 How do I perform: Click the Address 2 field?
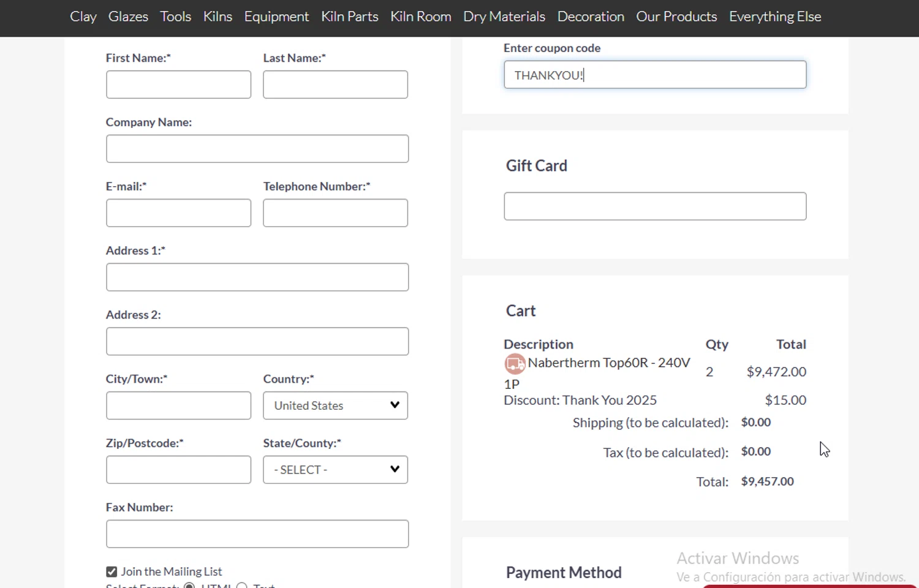point(257,341)
